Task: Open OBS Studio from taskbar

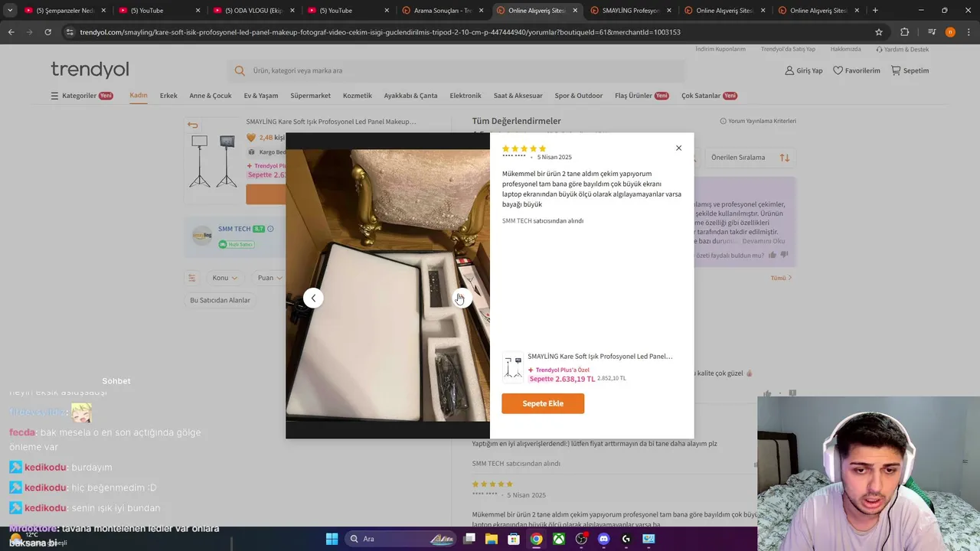Action: click(x=581, y=539)
